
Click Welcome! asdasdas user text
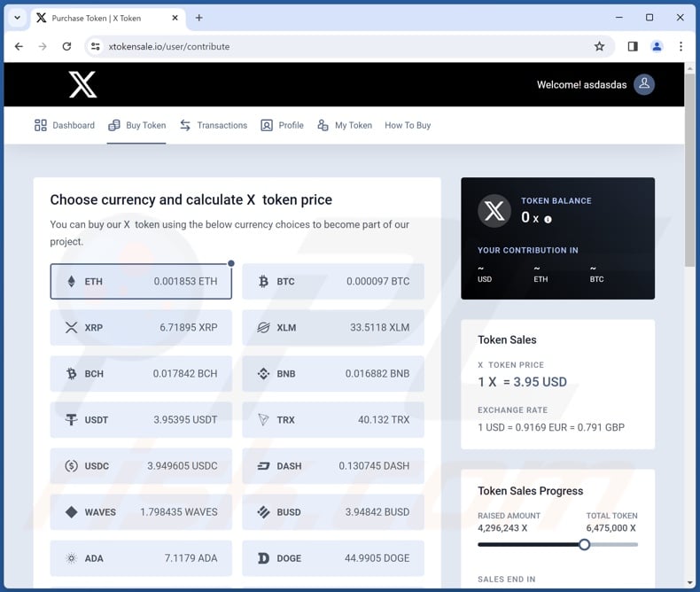click(581, 85)
